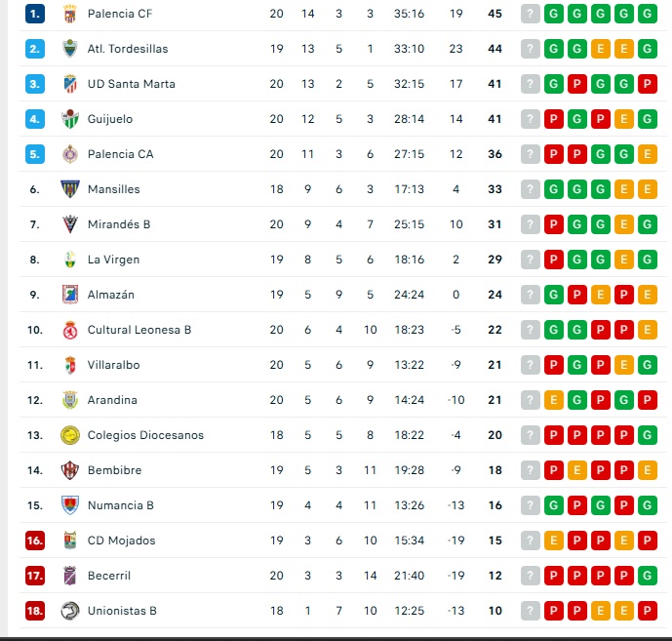Click the Palencia CF team crest
Image resolution: width=672 pixels, height=641 pixels.
pyautogui.click(x=69, y=14)
